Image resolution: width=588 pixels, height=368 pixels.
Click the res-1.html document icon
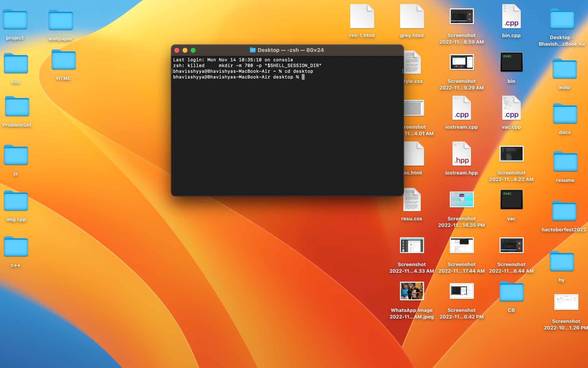pos(362,17)
